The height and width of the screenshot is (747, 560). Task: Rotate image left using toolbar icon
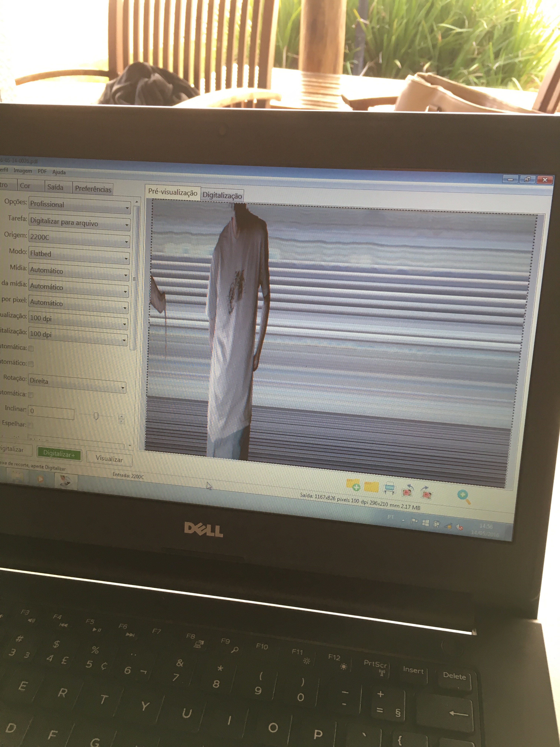[408, 491]
